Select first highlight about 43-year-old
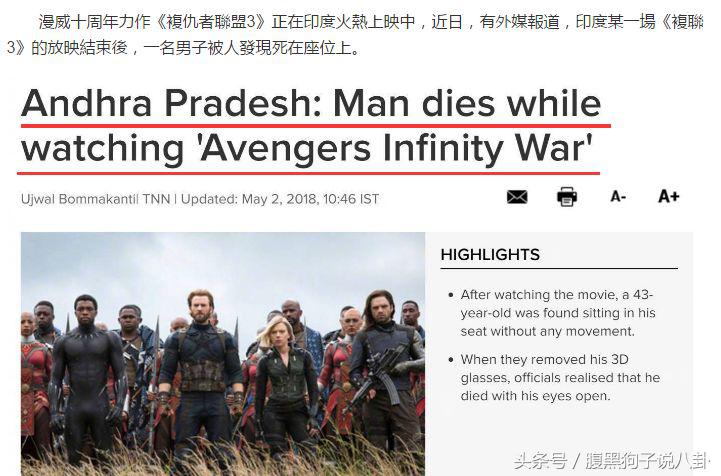The height and width of the screenshot is (476, 721). 556,313
